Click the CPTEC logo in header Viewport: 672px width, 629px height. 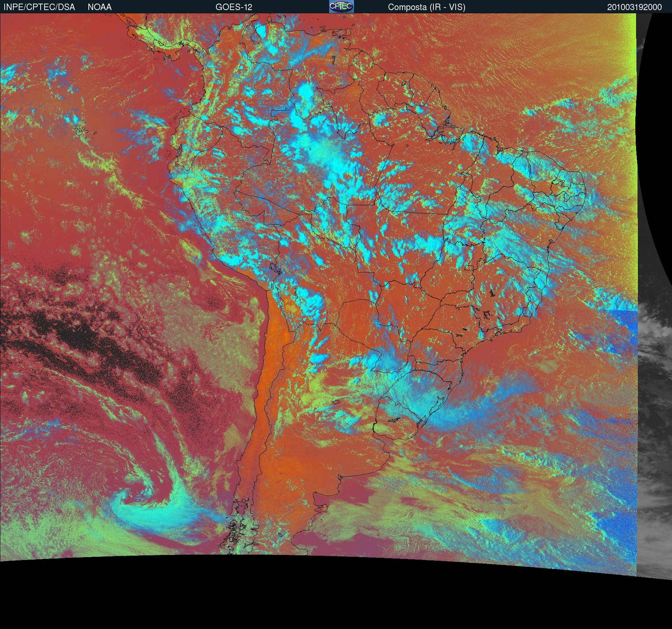341,6
